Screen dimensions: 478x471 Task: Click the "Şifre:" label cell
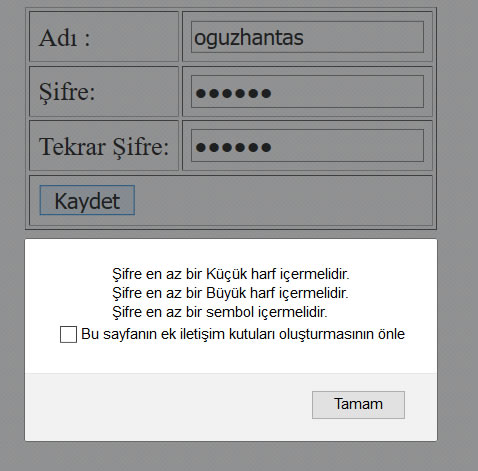104,91
